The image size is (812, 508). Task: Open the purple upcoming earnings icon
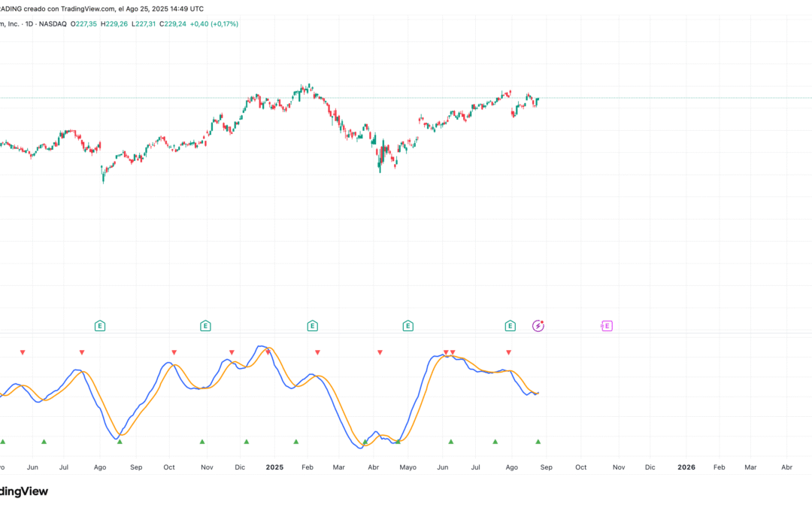[607, 326]
